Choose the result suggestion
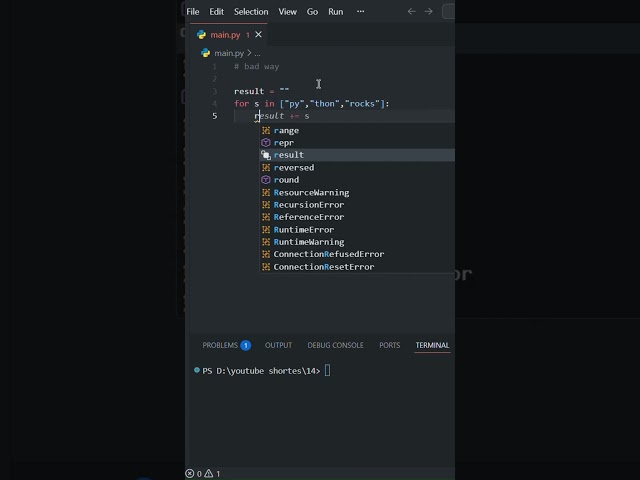The image size is (640, 480). point(357,155)
